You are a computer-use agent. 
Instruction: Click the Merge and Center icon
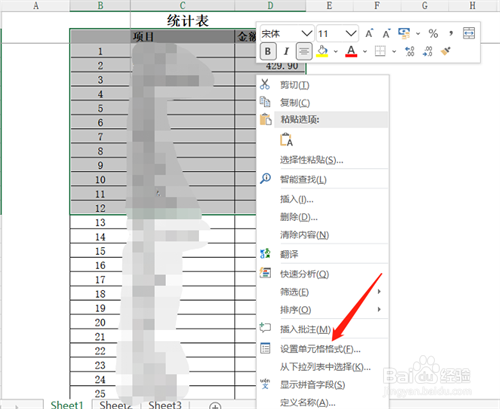pyautogui.click(x=469, y=33)
